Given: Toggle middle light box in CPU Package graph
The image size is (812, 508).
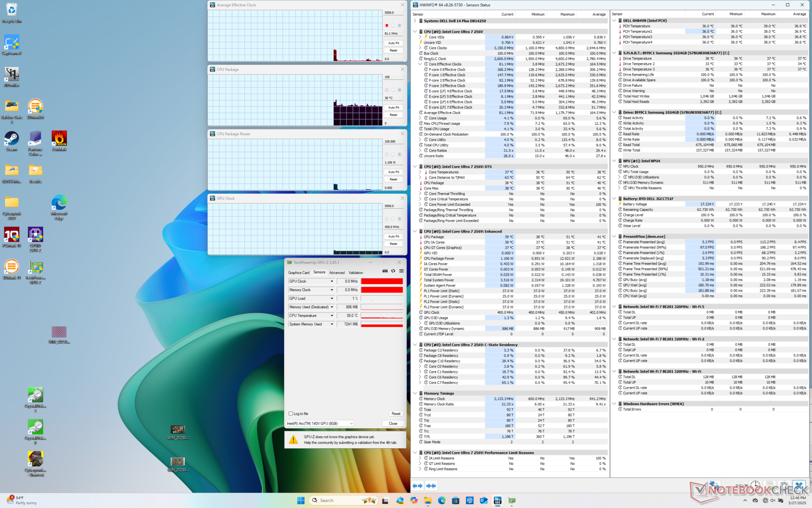Looking at the screenshot, I should coord(393,90).
